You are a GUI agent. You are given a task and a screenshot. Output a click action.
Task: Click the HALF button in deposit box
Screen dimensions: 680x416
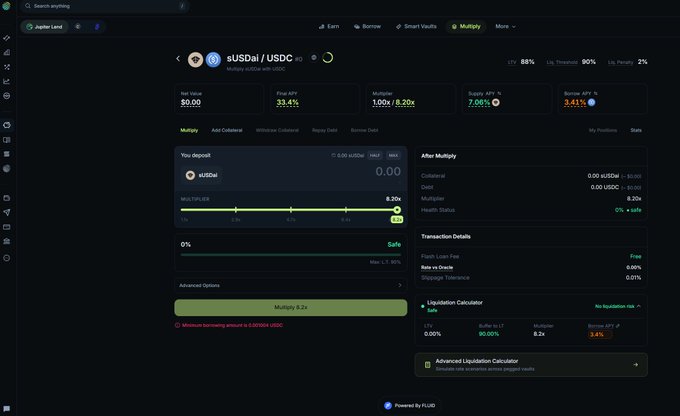pyautogui.click(x=375, y=155)
